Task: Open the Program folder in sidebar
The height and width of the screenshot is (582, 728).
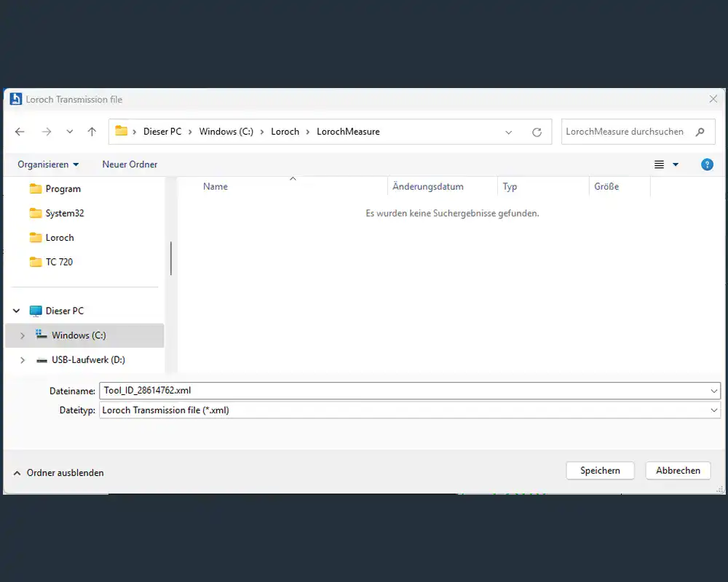Action: pyautogui.click(x=63, y=189)
